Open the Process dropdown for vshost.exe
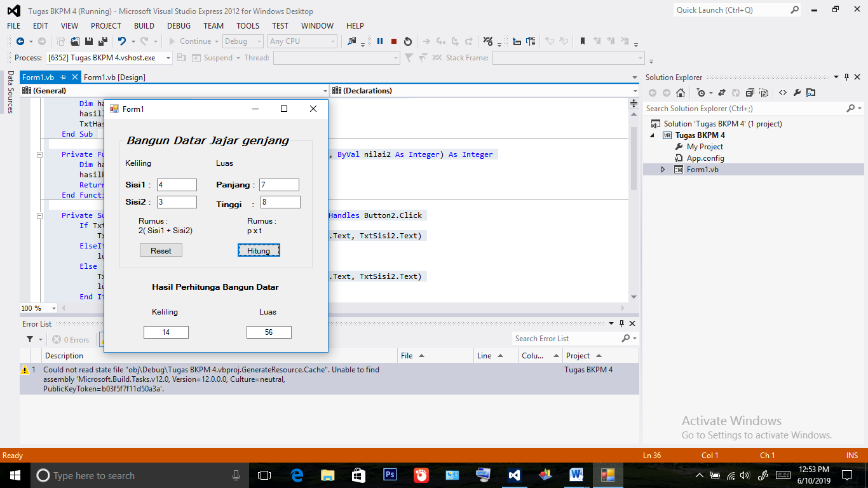This screenshot has height=488, width=868. point(168,58)
